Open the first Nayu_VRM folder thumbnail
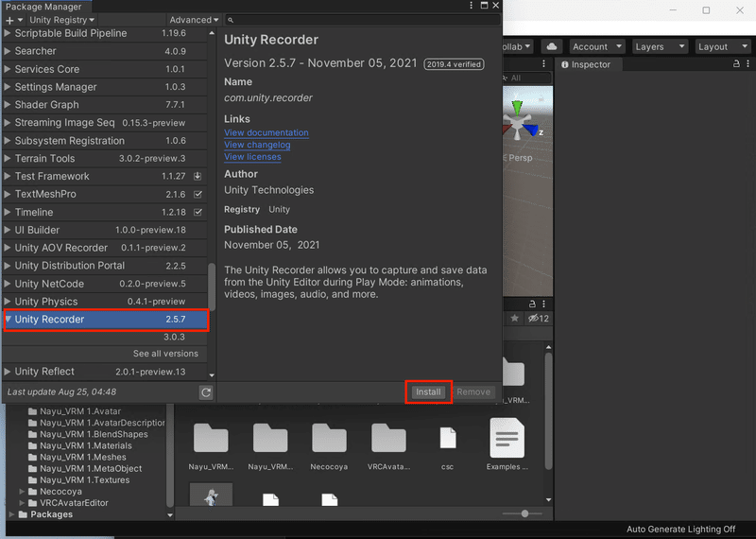Viewport: 756px width, 539px height. coord(211,438)
